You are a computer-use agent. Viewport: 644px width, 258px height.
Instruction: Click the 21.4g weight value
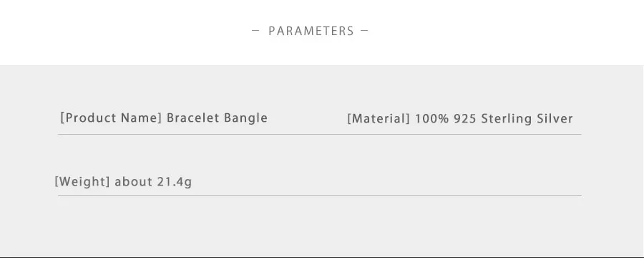(175, 181)
